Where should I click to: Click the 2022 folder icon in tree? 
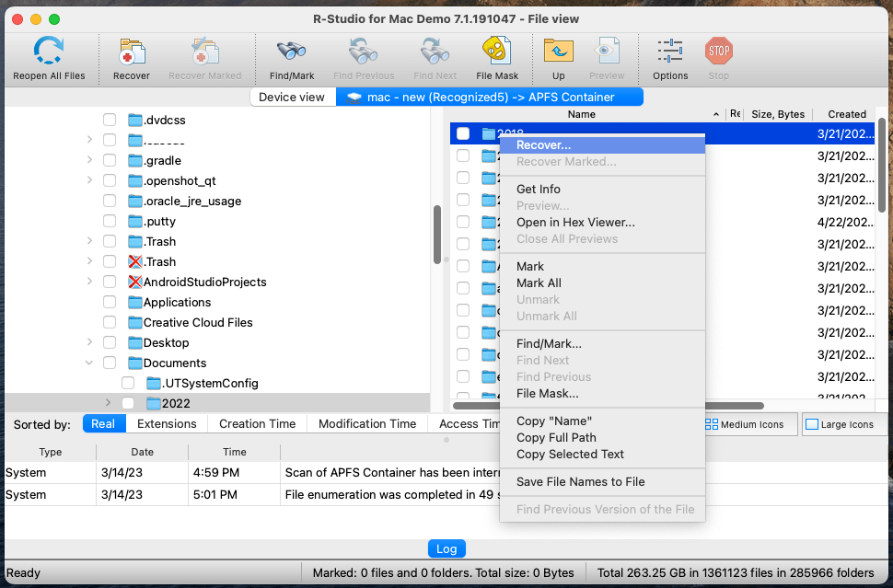tap(153, 404)
